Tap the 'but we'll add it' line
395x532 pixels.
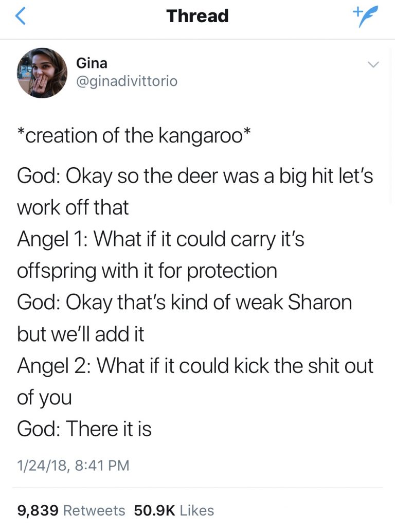click(x=81, y=334)
